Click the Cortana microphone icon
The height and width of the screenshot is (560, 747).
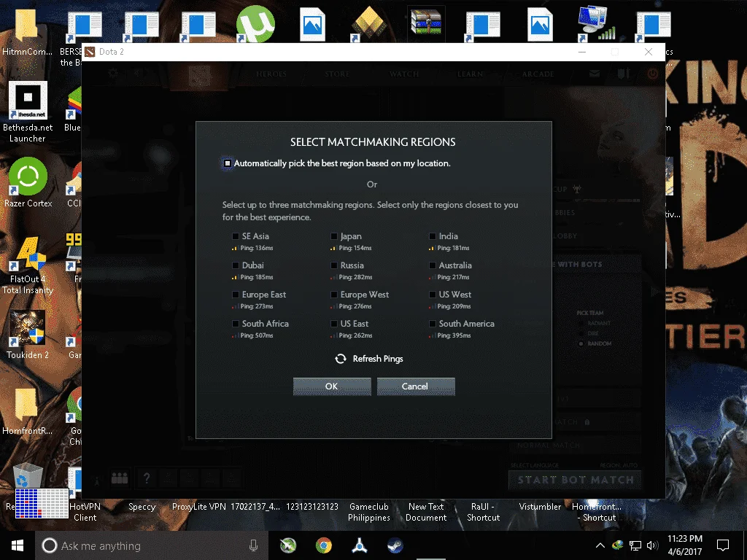[x=253, y=545]
